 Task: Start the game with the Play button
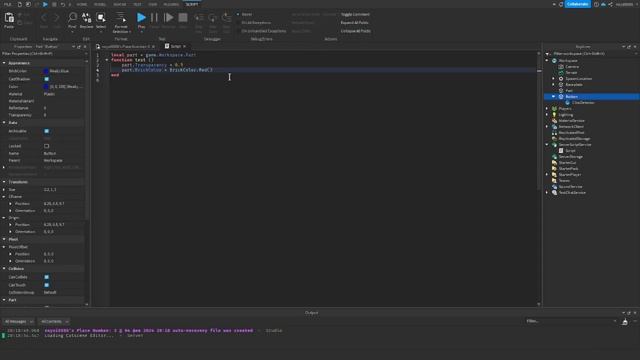pyautogui.click(x=141, y=18)
